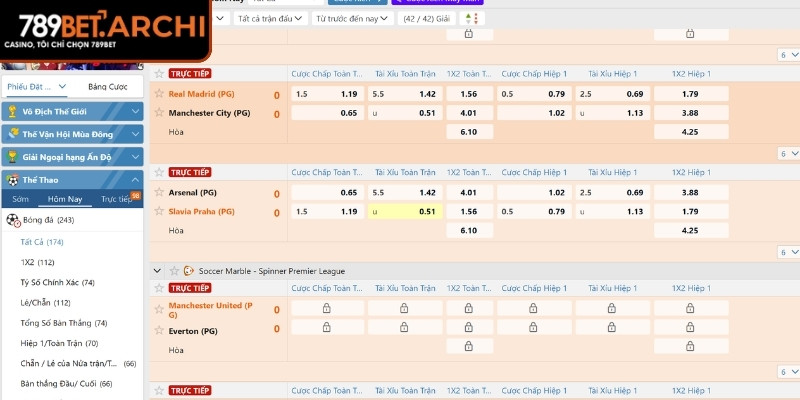Click the trophy icon for Vô Địch Thế Giới
This screenshot has height=400, width=800.
[12, 109]
